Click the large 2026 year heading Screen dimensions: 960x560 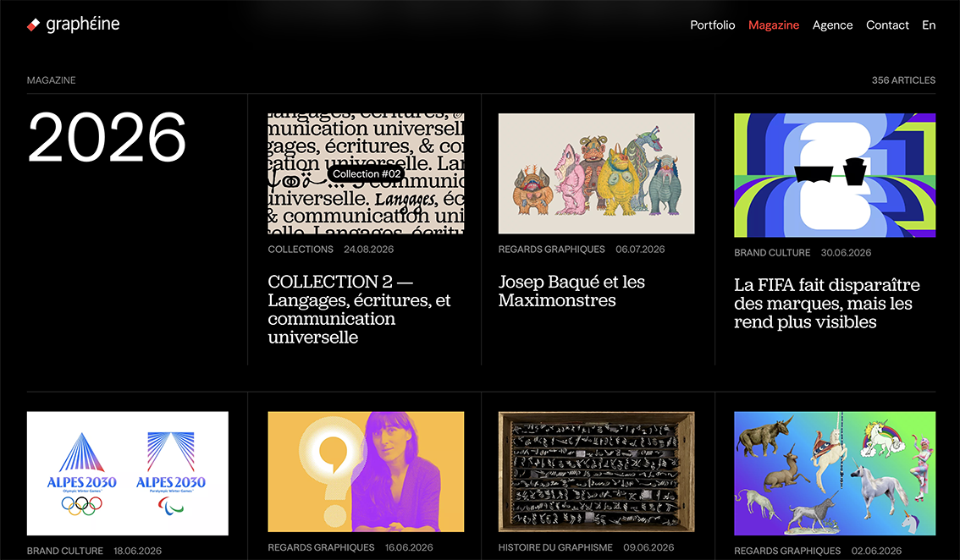coord(107,137)
